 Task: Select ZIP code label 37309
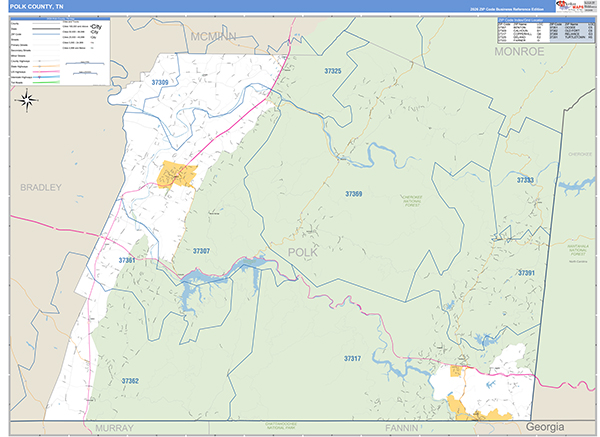point(160,82)
